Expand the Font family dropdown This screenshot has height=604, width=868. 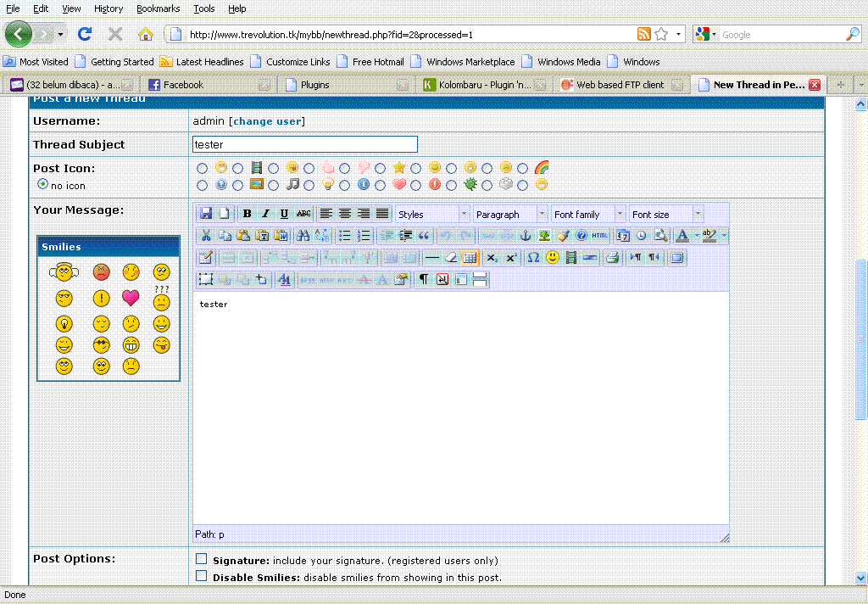pyautogui.click(x=588, y=215)
